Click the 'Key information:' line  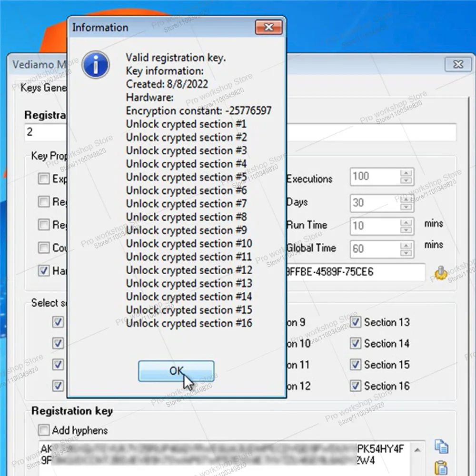(x=165, y=71)
